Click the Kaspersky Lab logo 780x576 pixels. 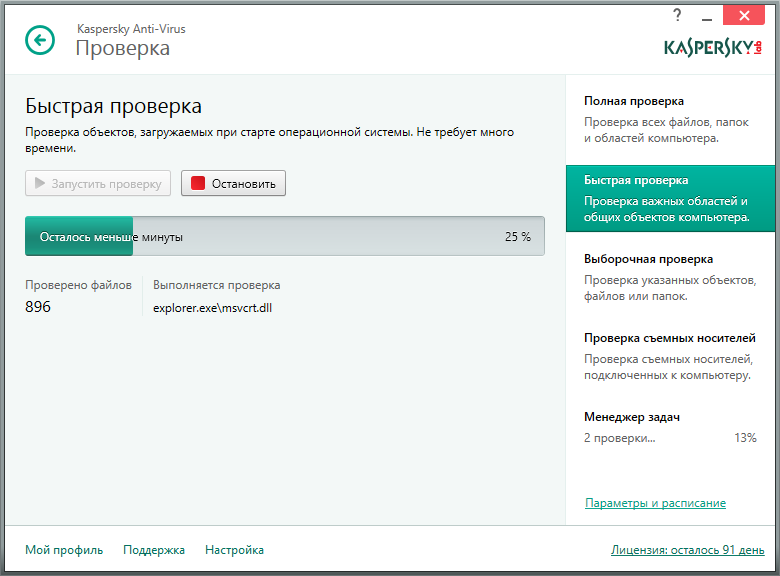pyautogui.click(x=713, y=48)
